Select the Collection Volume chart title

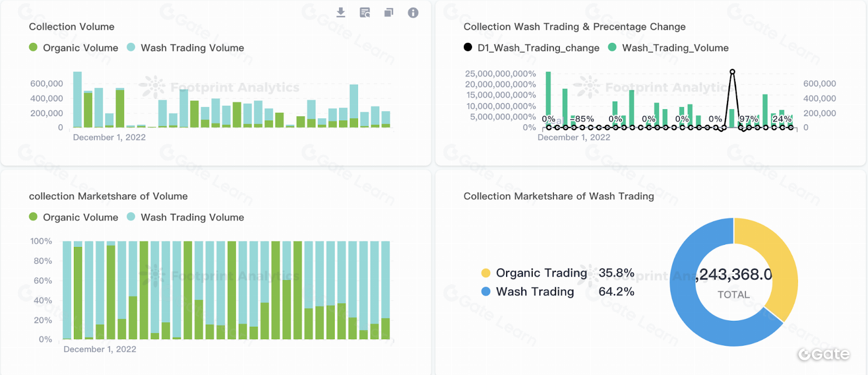coord(72,27)
